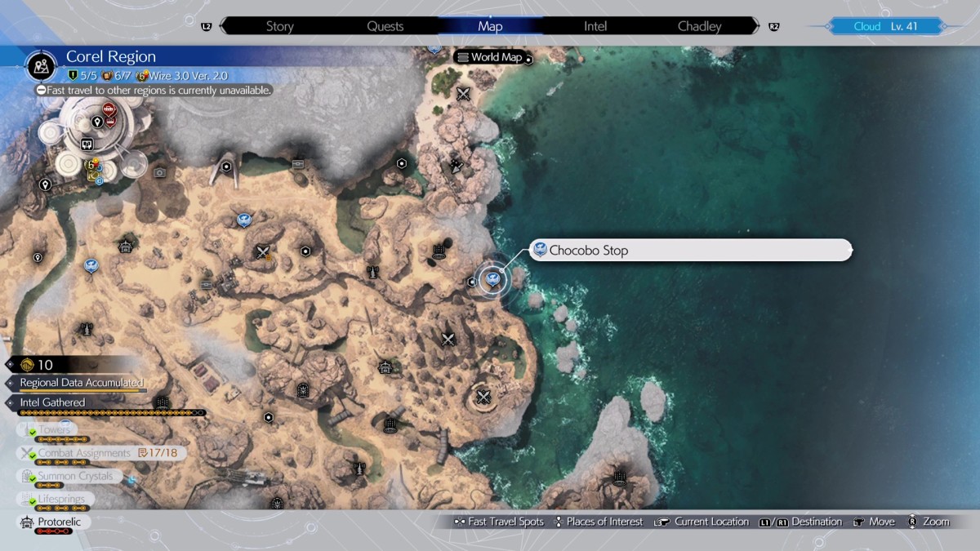Click the L2 previous-tab button icon
The height and width of the screenshot is (551, 980).
(206, 27)
